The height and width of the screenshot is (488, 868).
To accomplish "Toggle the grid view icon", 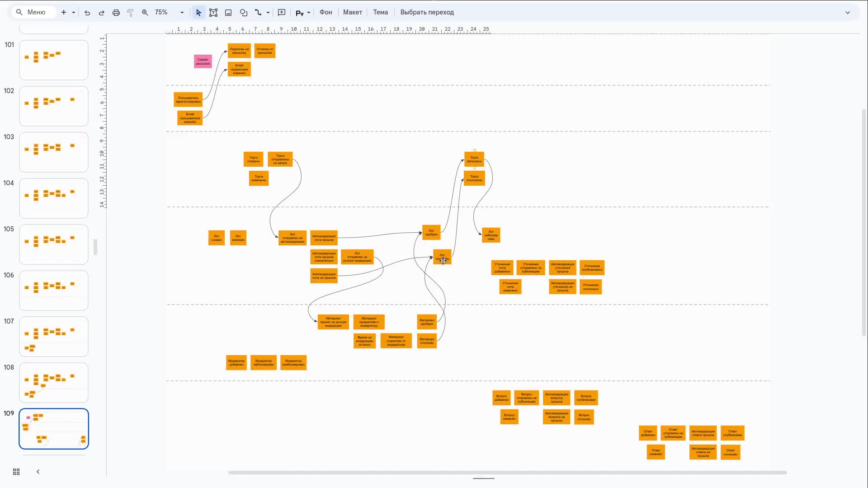I will coord(16,472).
